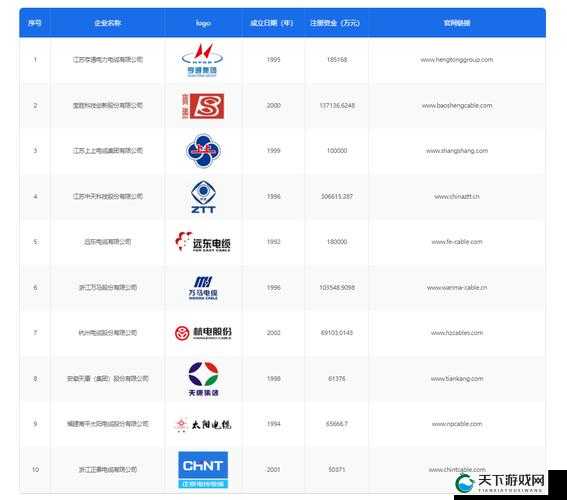Follow the www.npcable.com link

coord(457,424)
